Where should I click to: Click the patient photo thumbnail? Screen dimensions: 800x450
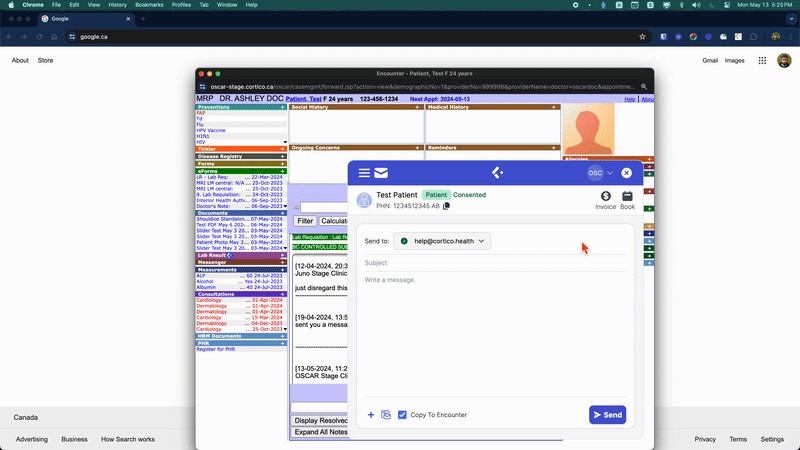pos(588,129)
